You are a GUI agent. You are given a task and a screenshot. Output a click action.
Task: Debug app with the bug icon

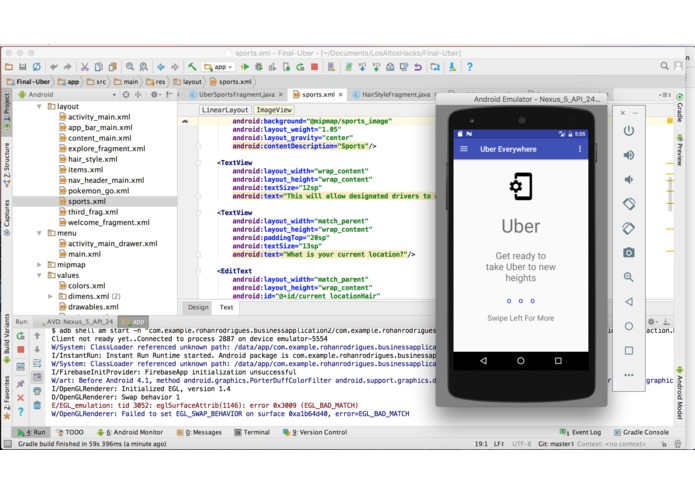click(259, 67)
